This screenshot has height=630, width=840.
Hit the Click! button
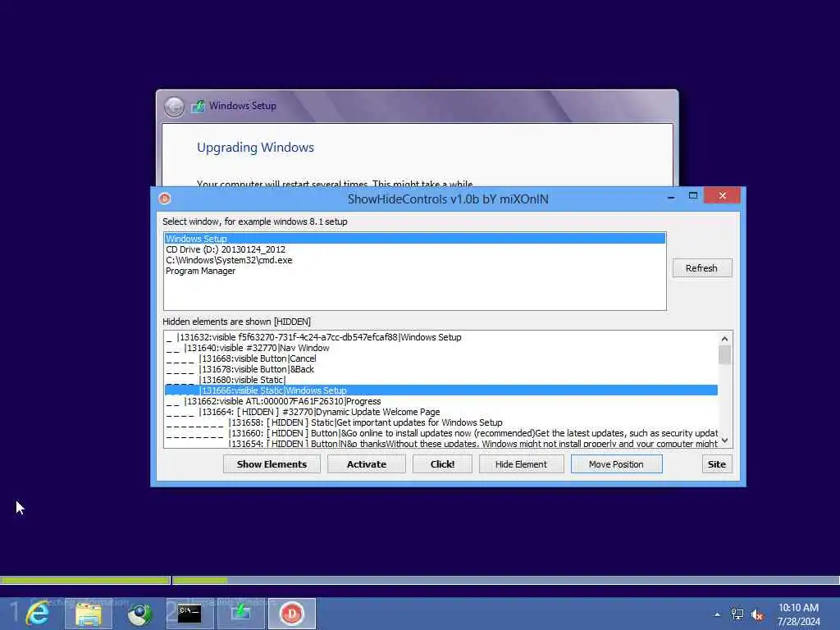442,464
